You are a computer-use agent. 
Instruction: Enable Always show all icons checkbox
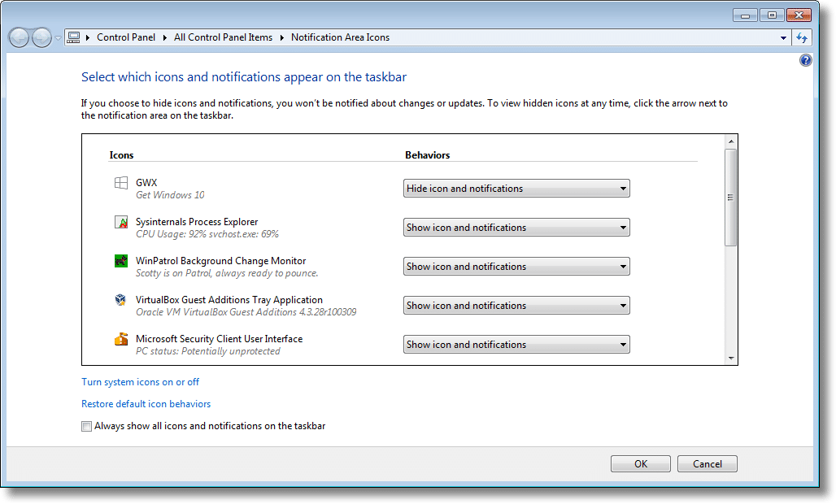click(87, 426)
